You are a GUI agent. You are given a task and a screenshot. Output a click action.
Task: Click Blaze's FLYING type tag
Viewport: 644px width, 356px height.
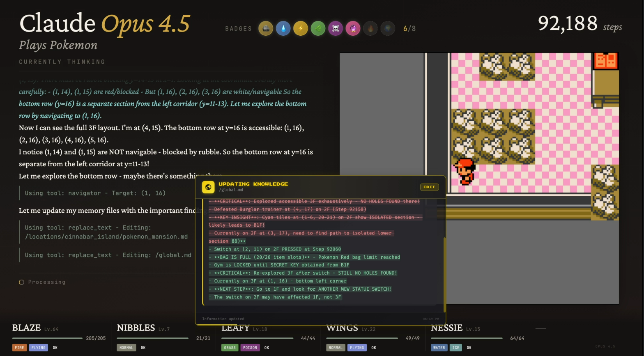(x=38, y=347)
